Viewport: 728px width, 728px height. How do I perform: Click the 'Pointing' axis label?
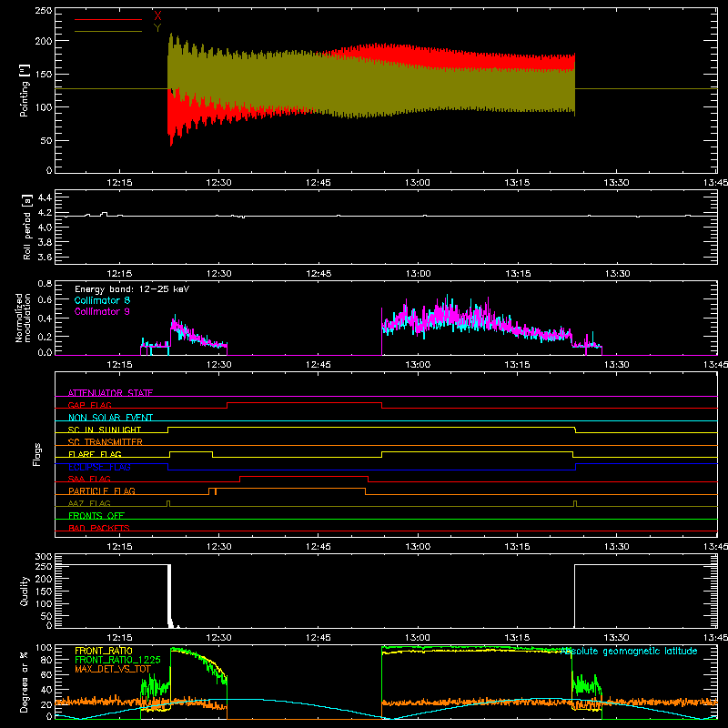coord(25,90)
